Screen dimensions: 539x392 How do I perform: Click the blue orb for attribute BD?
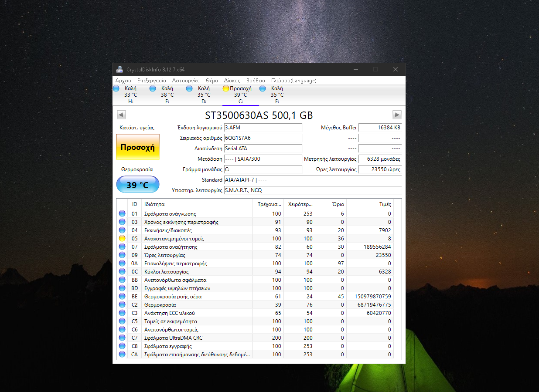point(122,288)
